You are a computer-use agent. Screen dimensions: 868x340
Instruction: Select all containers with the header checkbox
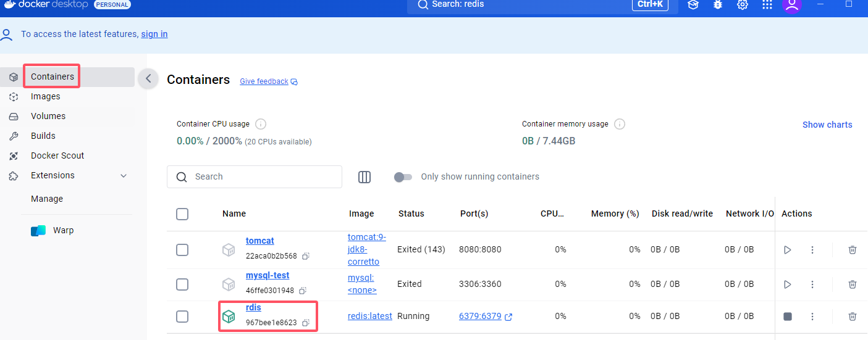[x=182, y=214]
